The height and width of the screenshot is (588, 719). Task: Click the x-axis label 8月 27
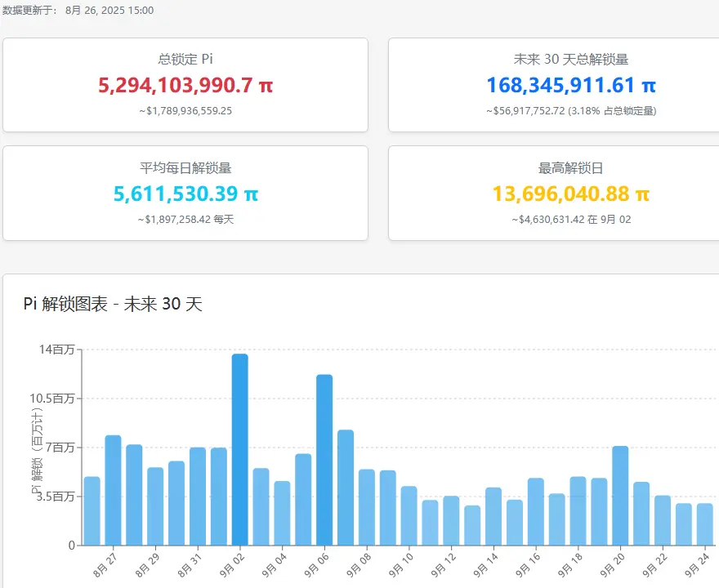pyautogui.click(x=105, y=565)
